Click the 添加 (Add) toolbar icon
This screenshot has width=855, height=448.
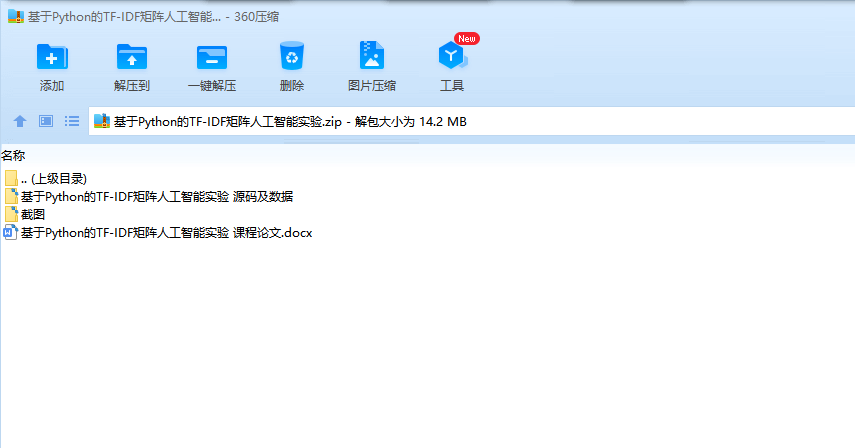pyautogui.click(x=52, y=57)
